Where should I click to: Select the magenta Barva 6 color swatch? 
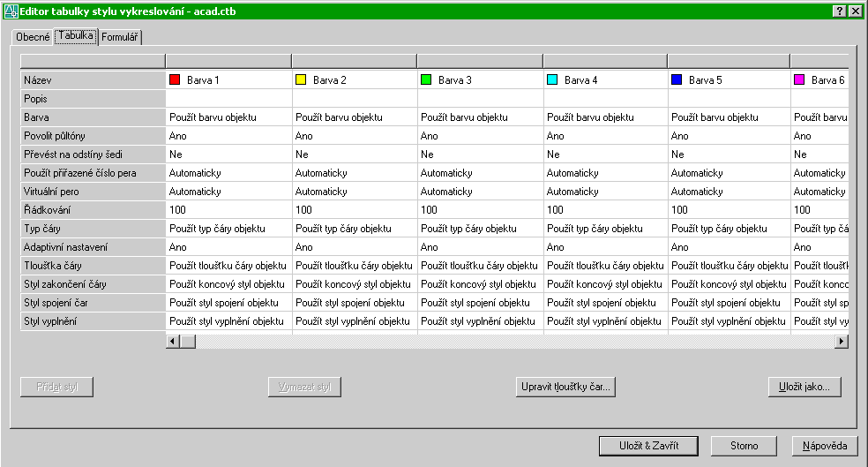point(799,79)
